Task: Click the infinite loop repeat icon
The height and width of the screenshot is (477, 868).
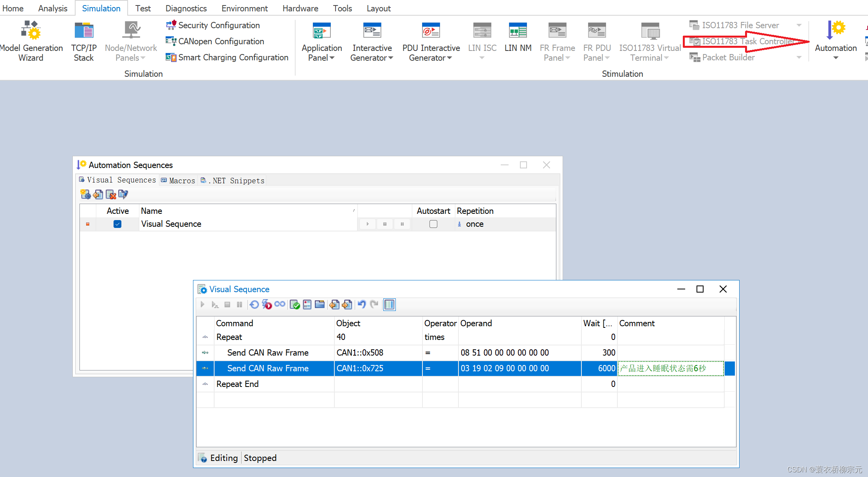Action: tap(280, 304)
